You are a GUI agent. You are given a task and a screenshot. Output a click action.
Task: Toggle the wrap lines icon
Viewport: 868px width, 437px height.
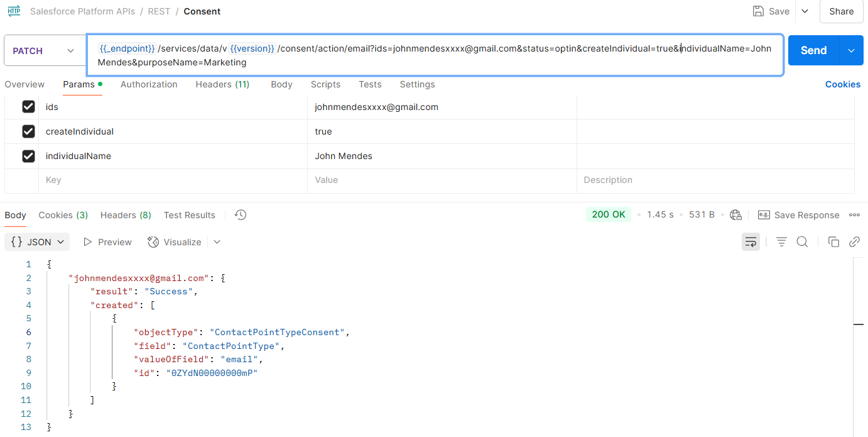751,242
